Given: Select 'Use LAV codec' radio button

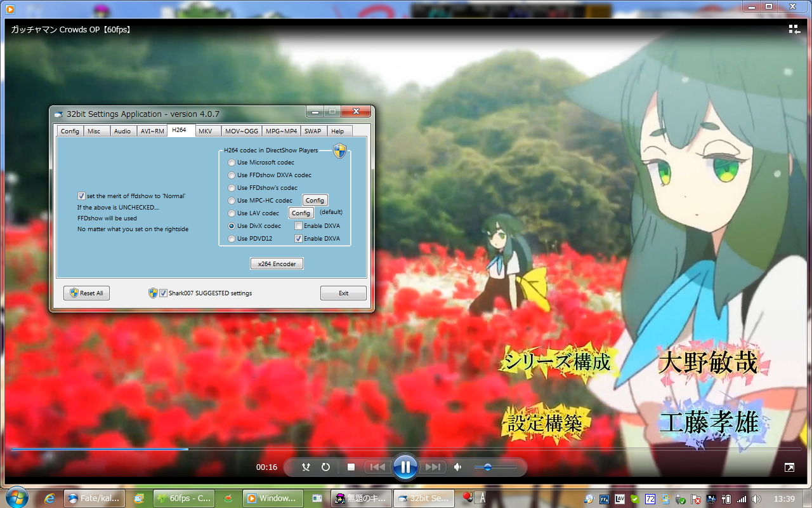Looking at the screenshot, I should 232,213.
